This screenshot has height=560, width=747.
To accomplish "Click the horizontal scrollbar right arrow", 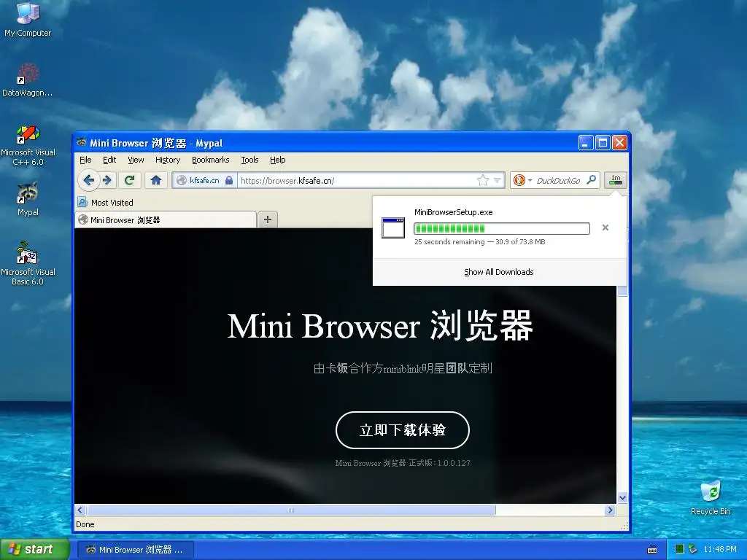I will (x=610, y=510).
